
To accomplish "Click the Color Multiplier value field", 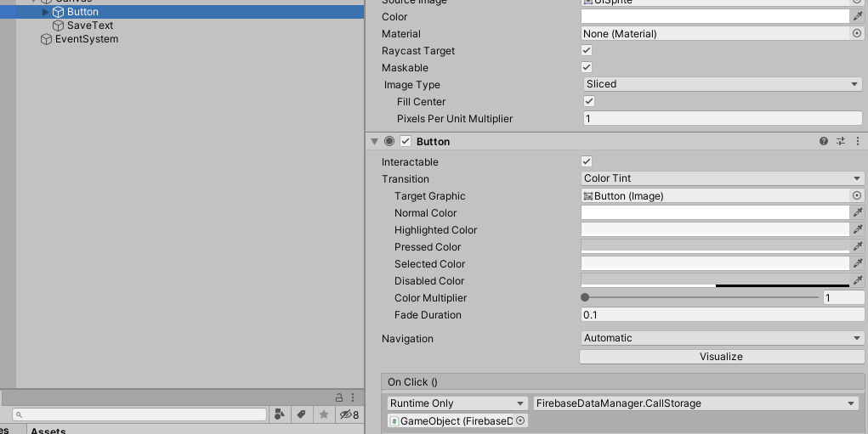I will click(843, 297).
